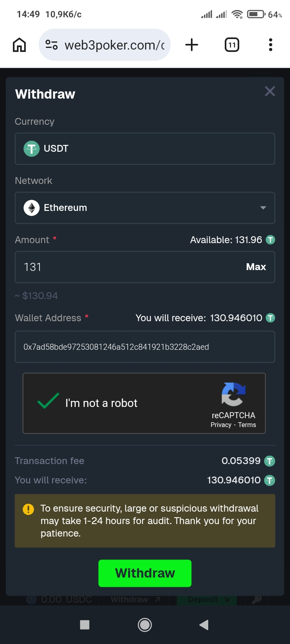Tap the yellow warning icon in notice
290x644 pixels.
click(28, 509)
